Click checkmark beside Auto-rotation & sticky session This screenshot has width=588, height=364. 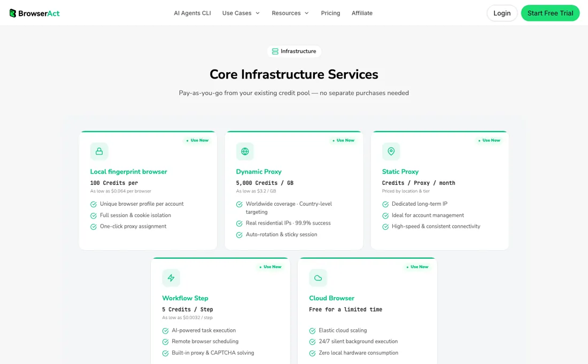click(239, 235)
